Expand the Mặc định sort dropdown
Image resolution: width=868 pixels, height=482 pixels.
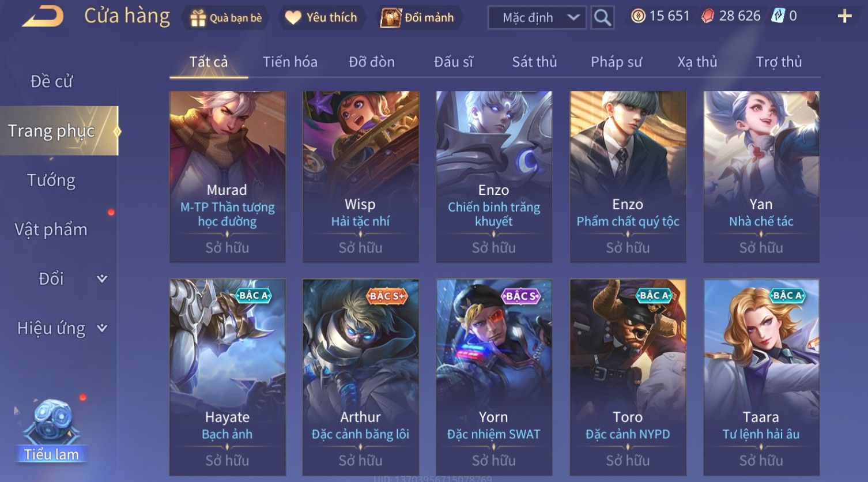pyautogui.click(x=537, y=18)
